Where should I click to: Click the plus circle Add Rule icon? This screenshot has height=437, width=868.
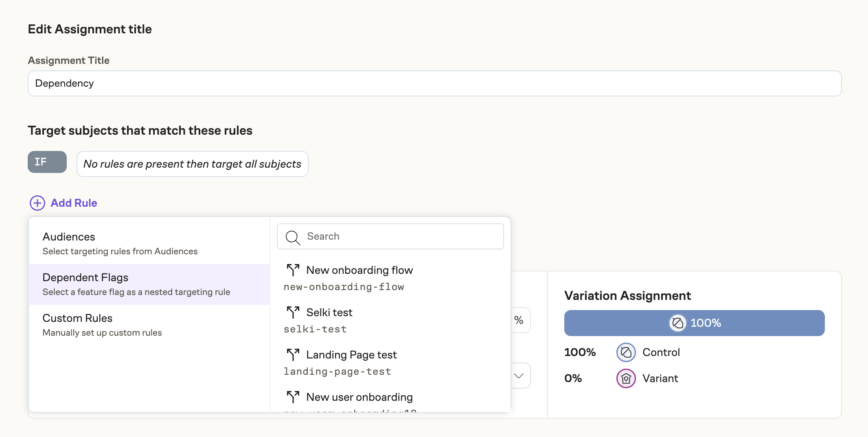coord(37,203)
